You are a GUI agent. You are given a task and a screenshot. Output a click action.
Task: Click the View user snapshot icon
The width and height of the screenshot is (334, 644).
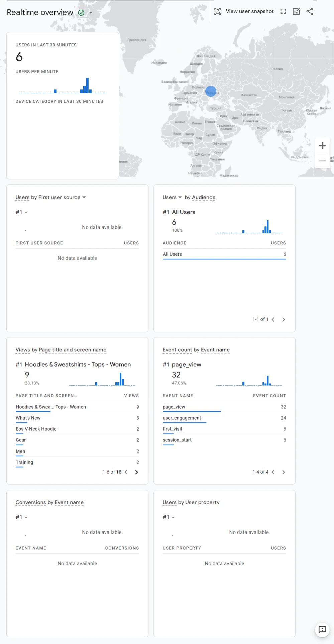218,11
